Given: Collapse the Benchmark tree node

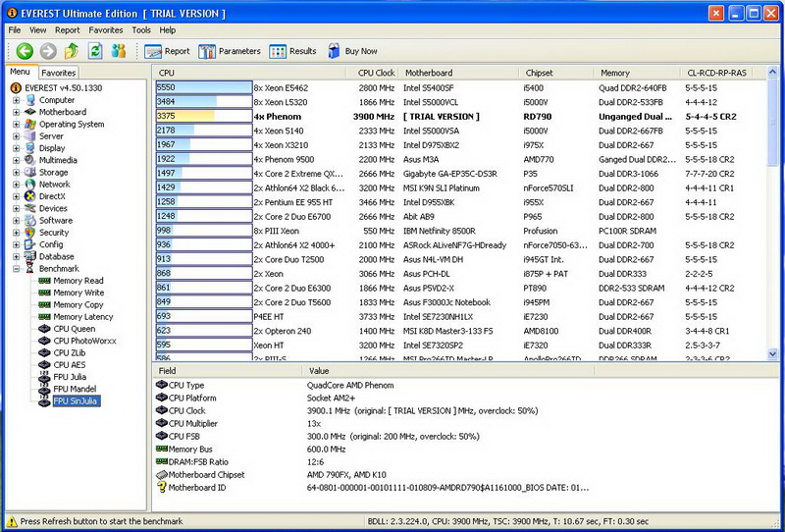Looking at the screenshot, I should (x=16, y=269).
